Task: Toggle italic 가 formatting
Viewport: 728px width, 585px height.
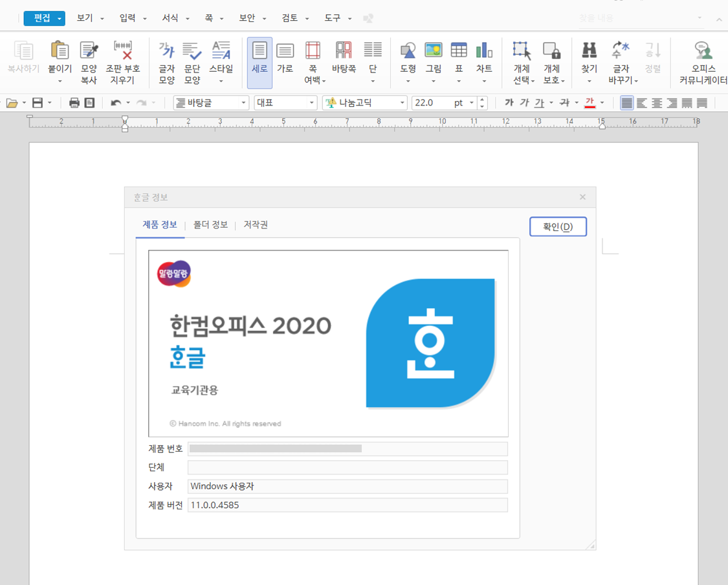Action: pyautogui.click(x=524, y=103)
